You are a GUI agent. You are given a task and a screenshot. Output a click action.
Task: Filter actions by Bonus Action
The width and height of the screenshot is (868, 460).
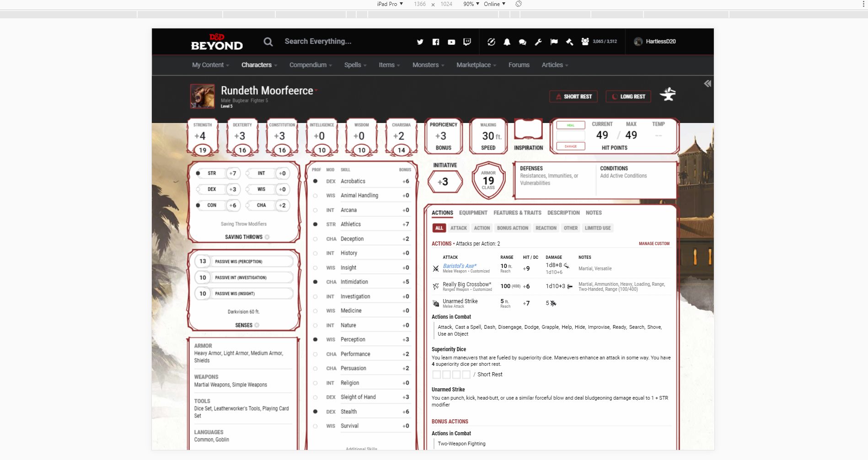point(512,228)
